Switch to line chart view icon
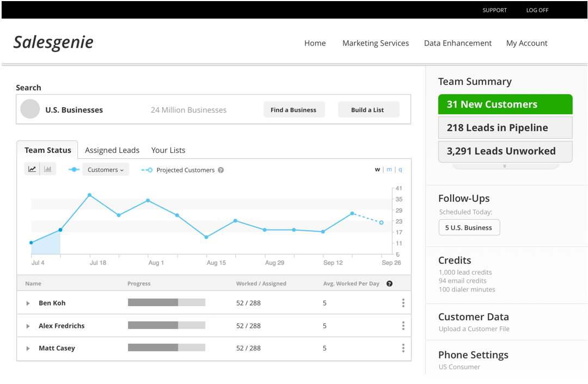 [32, 169]
